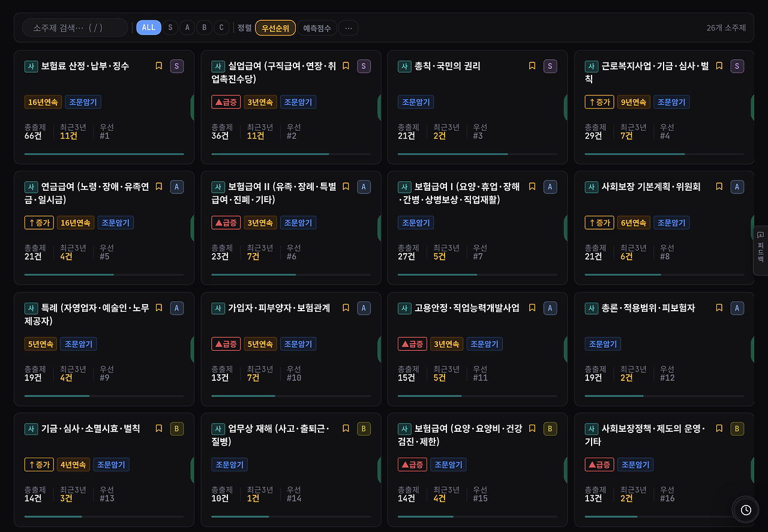
Task: Filter by grade S
Action: pos(170,28)
